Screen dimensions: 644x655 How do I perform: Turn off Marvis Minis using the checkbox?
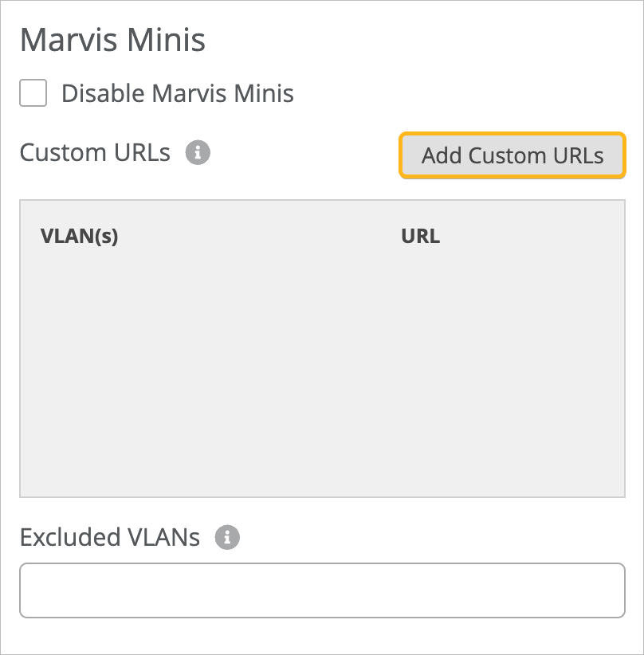click(33, 93)
